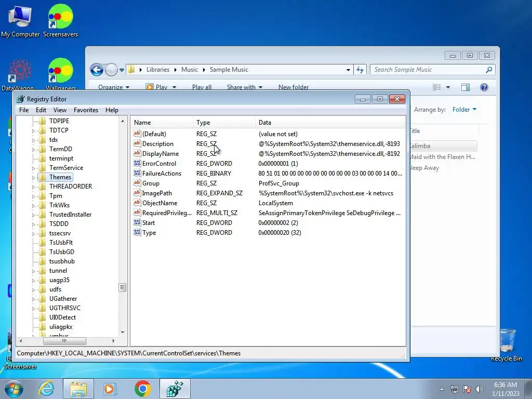The height and width of the screenshot is (399, 532).
Task: Expand the TDTCP registry key
Action: (33, 131)
